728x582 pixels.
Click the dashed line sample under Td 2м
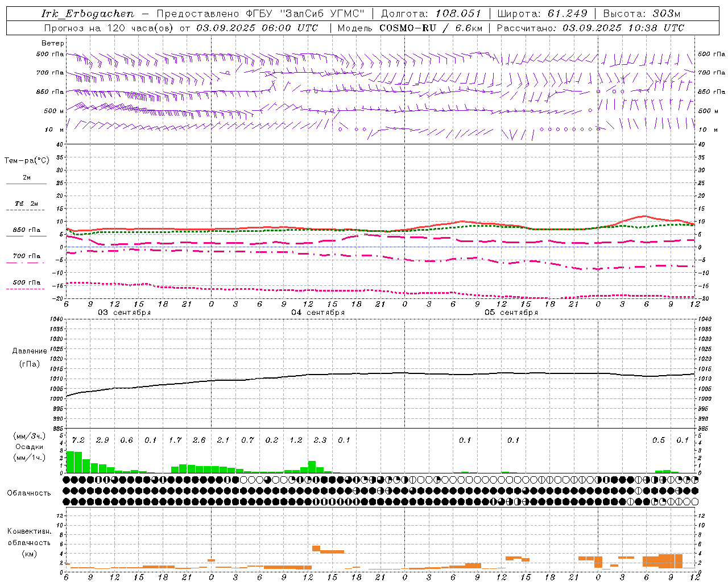click(x=26, y=210)
